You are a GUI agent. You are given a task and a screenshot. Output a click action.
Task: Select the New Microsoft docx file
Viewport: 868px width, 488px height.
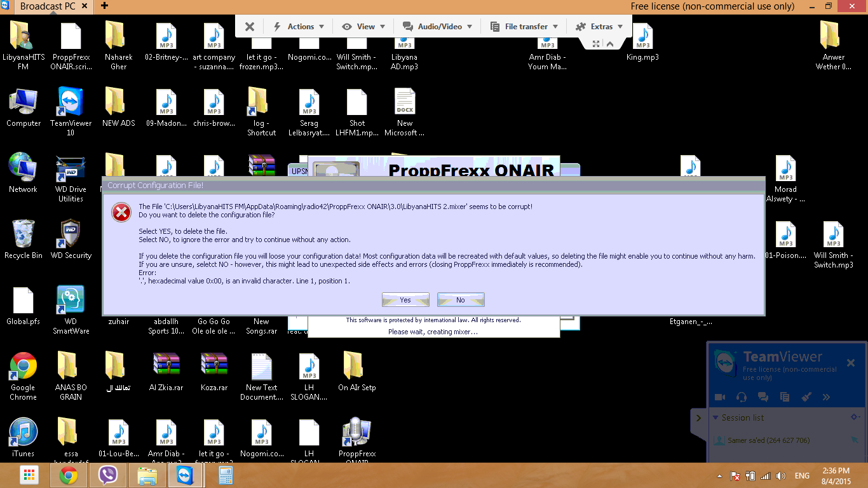tap(405, 112)
